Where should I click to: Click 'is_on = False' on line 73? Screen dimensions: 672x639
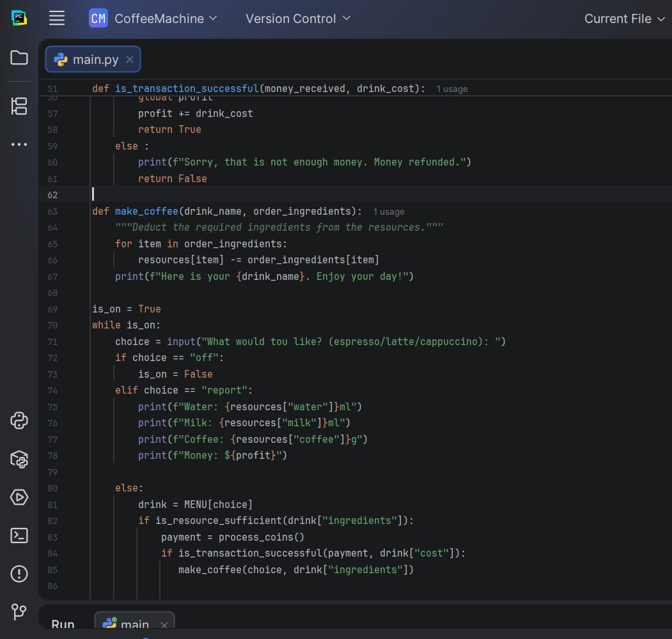175,374
